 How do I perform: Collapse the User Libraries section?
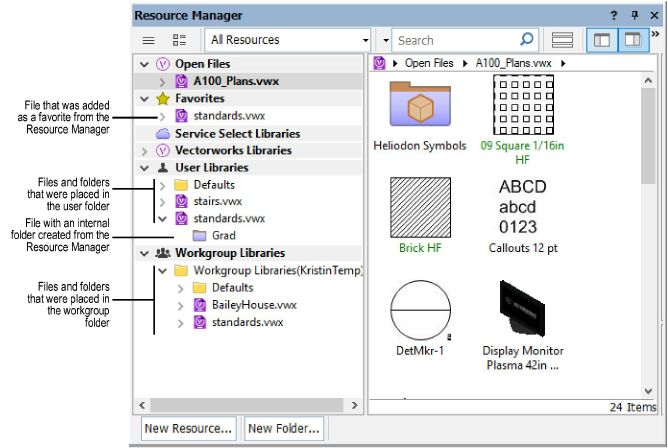tap(144, 168)
